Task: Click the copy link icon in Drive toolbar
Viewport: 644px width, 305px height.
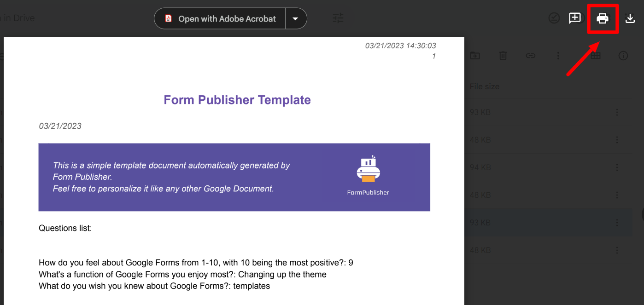Action: click(x=531, y=56)
